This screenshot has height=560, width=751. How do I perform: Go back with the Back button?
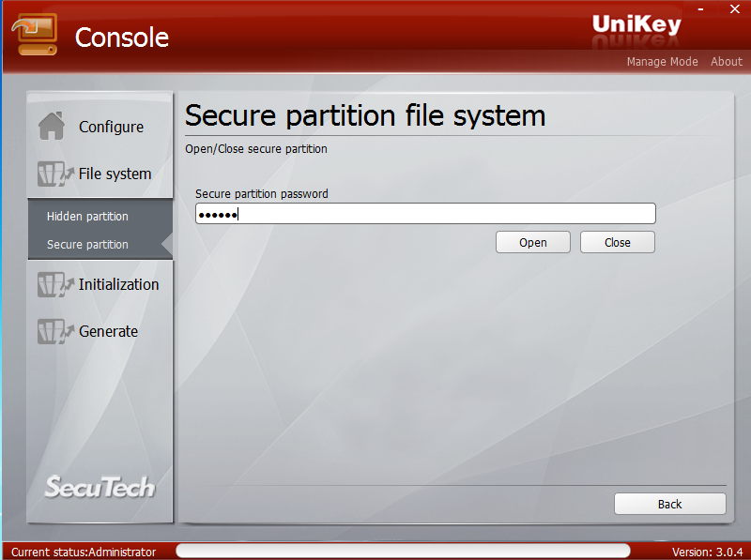[x=670, y=504]
